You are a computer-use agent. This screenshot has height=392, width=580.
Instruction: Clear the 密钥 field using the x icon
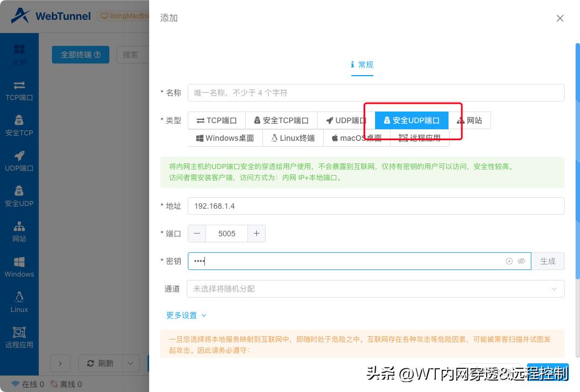click(x=509, y=261)
